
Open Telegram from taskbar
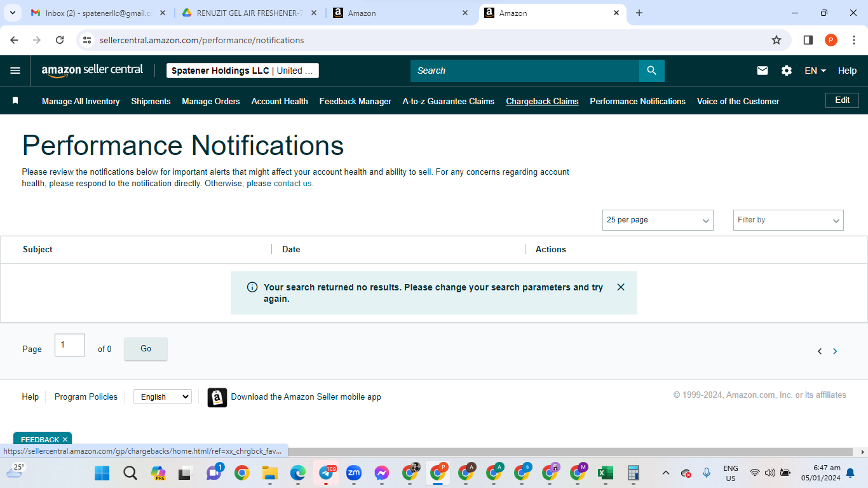[x=327, y=473]
